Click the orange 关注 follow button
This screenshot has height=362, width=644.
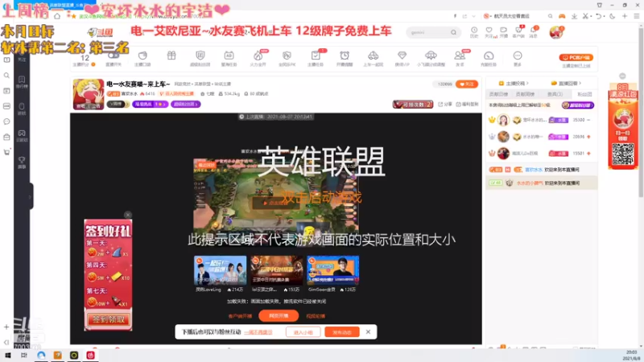[467, 84]
